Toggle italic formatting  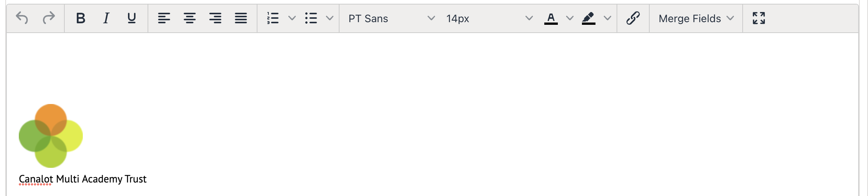106,18
